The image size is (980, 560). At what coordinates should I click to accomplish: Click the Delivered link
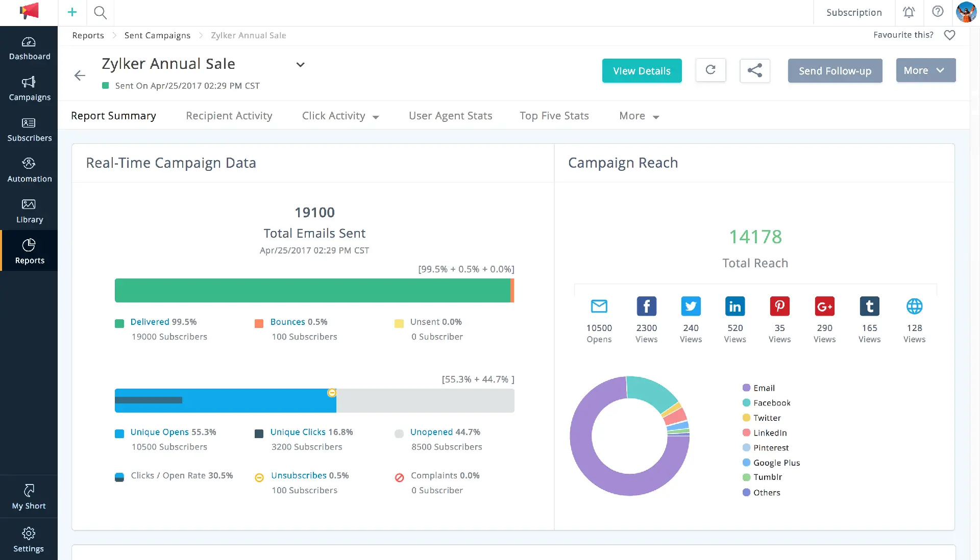point(150,322)
